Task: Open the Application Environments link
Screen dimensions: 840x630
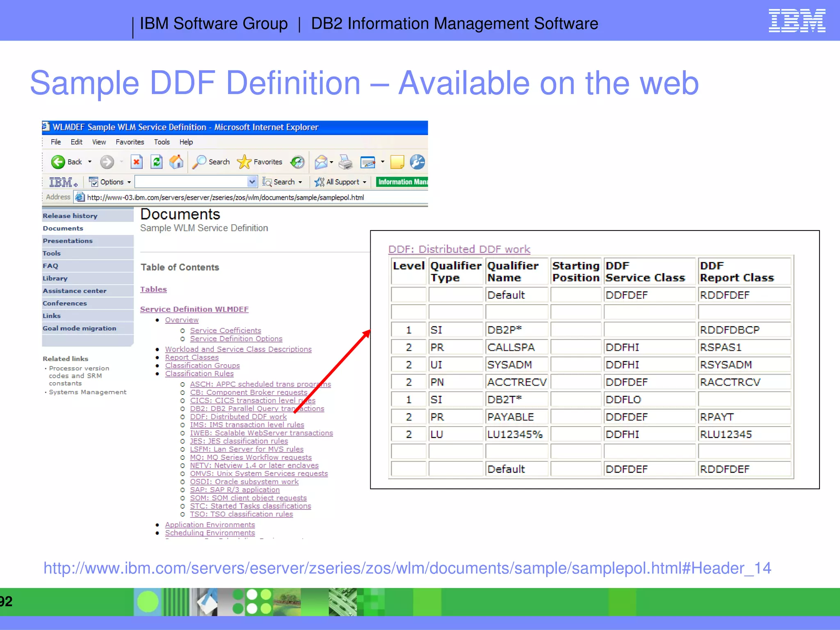Action: pos(210,525)
